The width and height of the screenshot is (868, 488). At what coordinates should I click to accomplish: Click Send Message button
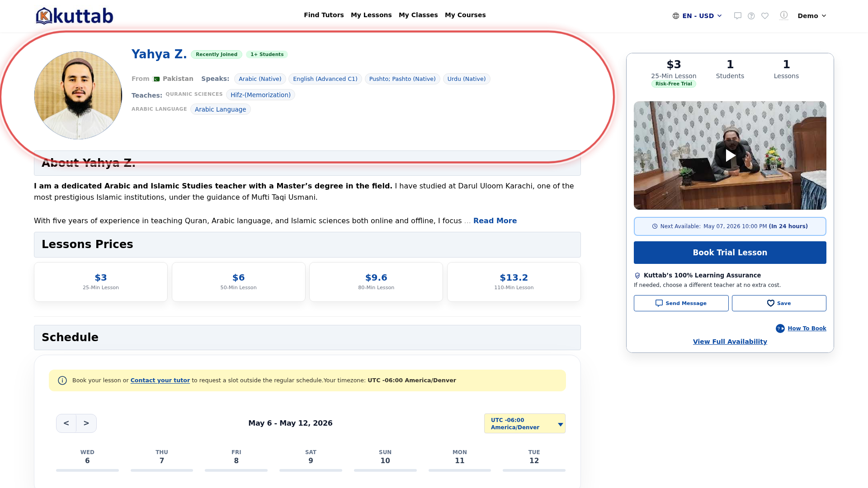pos(681,303)
